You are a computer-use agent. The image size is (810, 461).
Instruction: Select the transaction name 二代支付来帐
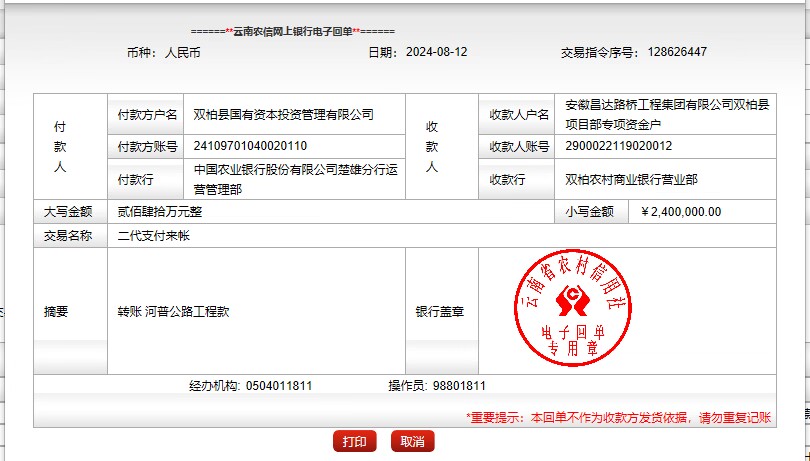coord(153,236)
